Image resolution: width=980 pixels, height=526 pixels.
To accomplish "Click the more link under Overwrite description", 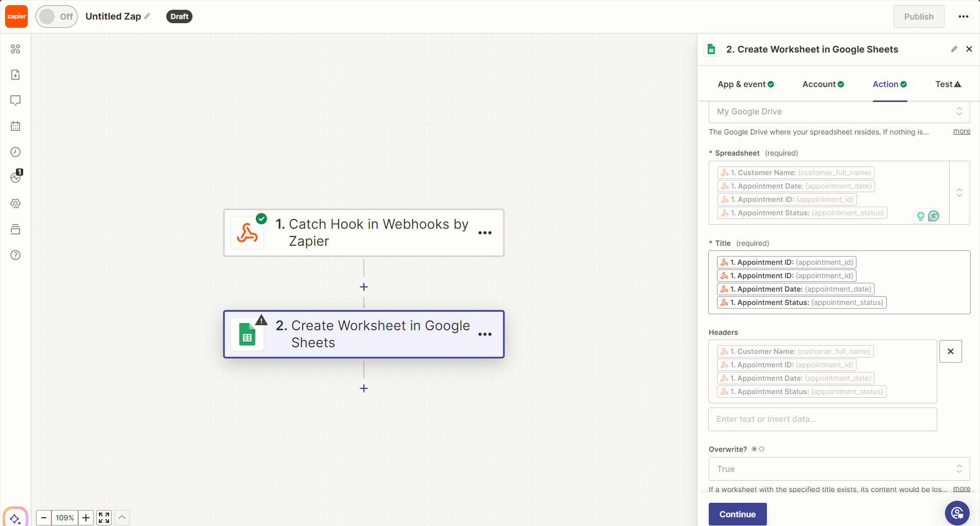I will click(960, 489).
